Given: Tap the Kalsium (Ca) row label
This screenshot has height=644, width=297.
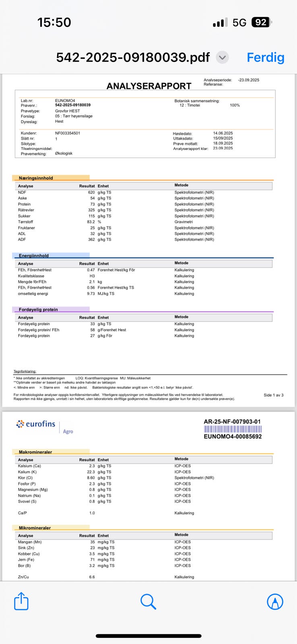Looking at the screenshot, I should coord(29,466).
